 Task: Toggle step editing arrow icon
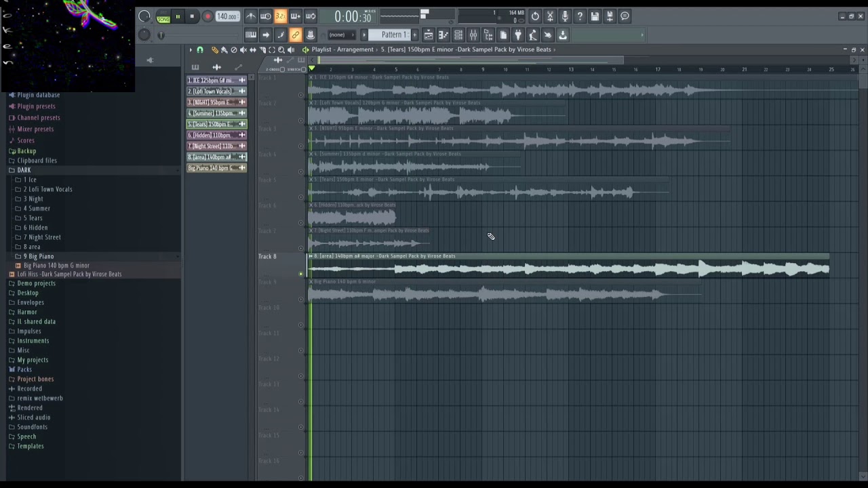[266, 35]
